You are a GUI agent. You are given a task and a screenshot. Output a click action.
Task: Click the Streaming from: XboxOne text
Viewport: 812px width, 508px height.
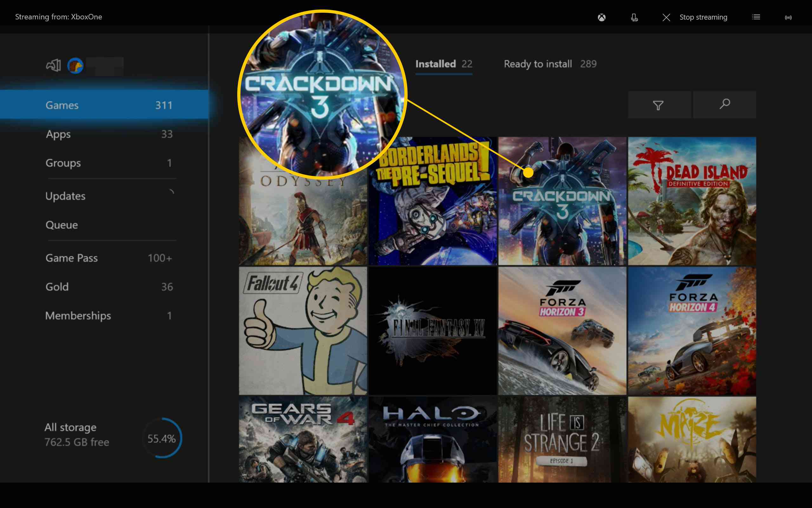click(58, 17)
